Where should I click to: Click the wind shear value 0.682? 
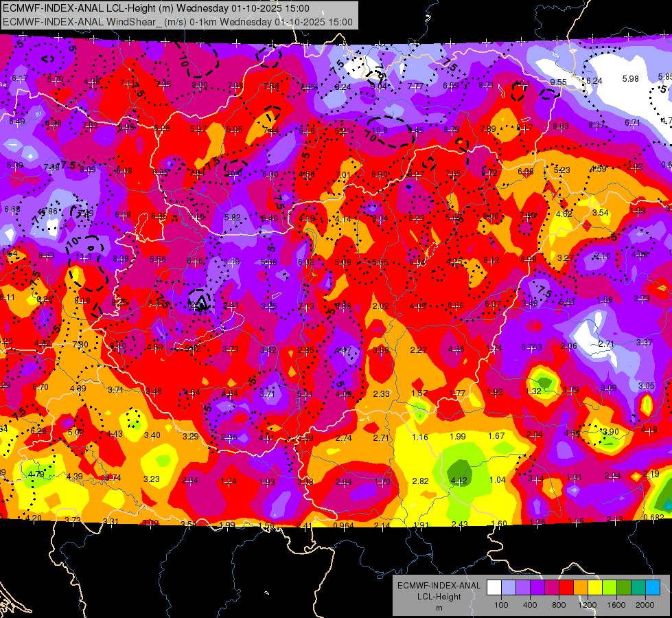pyautogui.click(x=654, y=517)
